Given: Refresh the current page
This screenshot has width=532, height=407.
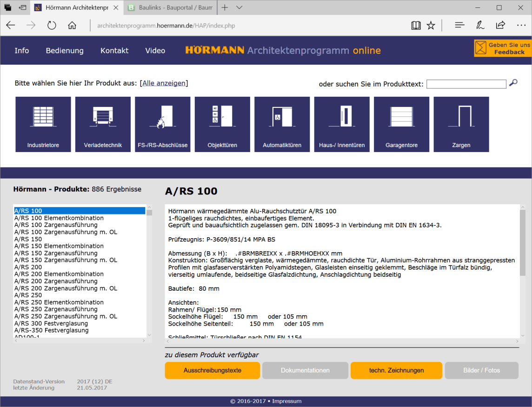Looking at the screenshot, I should [x=52, y=25].
